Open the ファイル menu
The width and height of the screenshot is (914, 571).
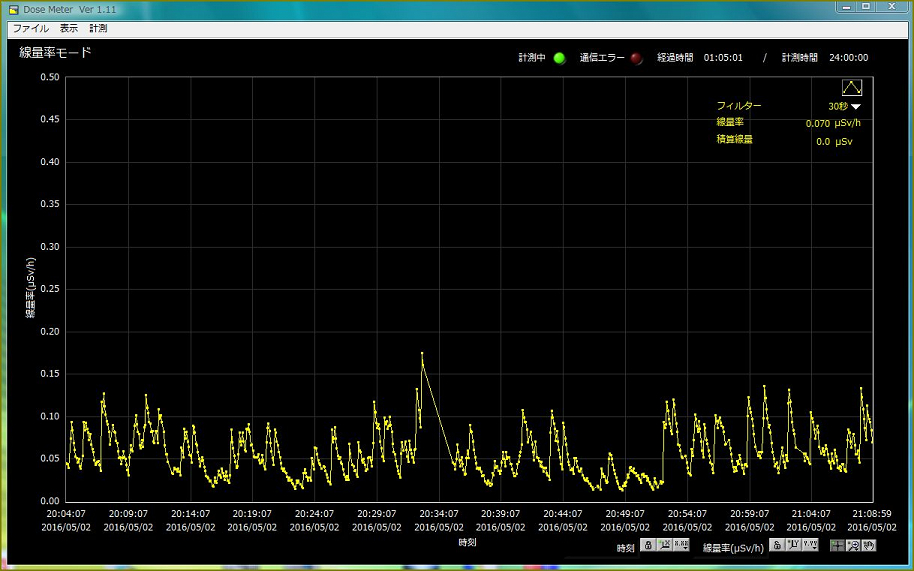30,29
